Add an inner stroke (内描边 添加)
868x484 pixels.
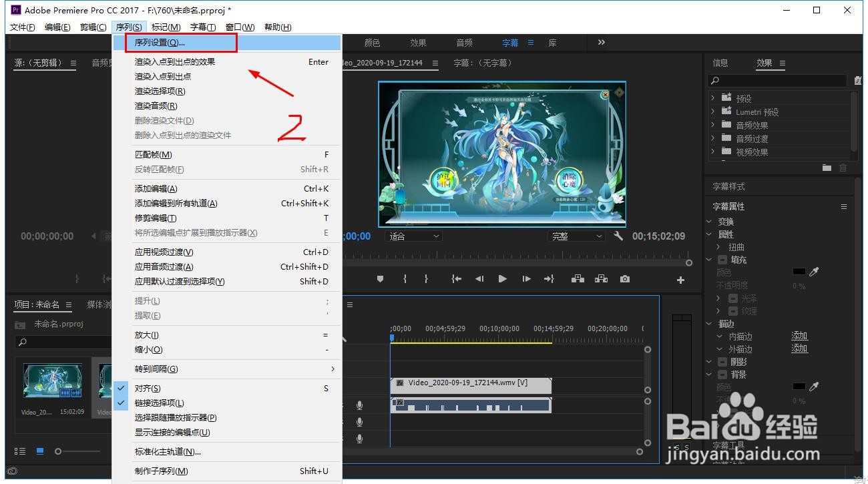tap(799, 336)
